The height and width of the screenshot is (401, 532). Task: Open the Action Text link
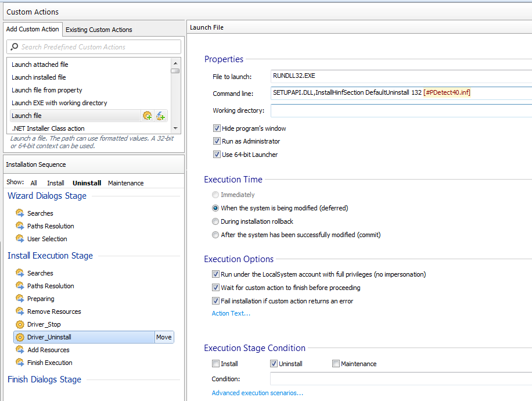coord(231,313)
